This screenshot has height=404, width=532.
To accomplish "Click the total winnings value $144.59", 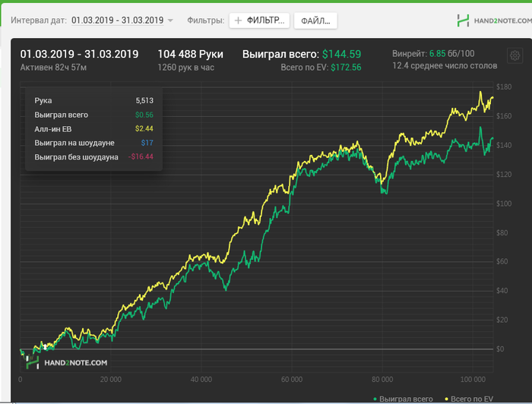I will 341,54.
